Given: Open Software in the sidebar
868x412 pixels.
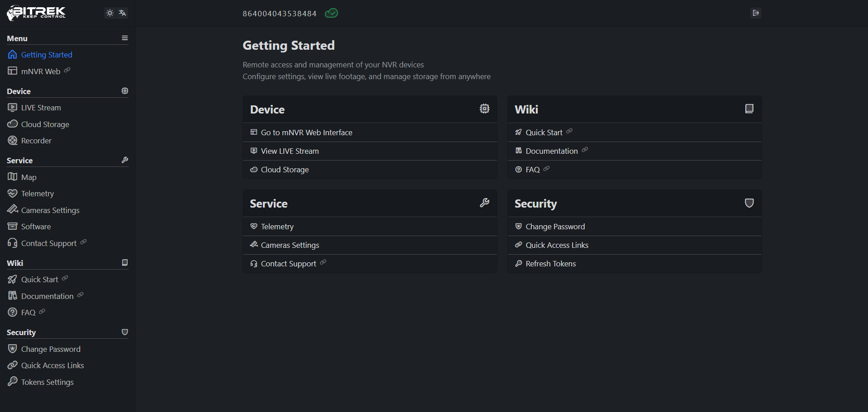Looking at the screenshot, I should click(36, 227).
